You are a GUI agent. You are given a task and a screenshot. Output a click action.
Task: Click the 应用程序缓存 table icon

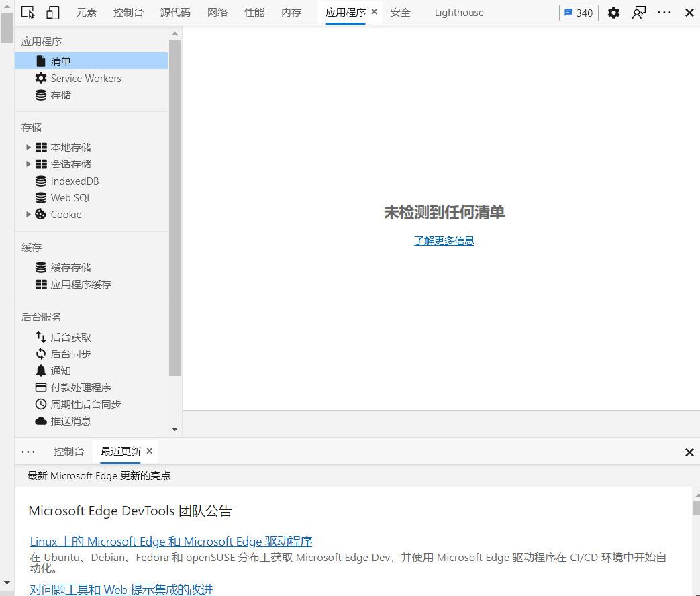(x=41, y=285)
